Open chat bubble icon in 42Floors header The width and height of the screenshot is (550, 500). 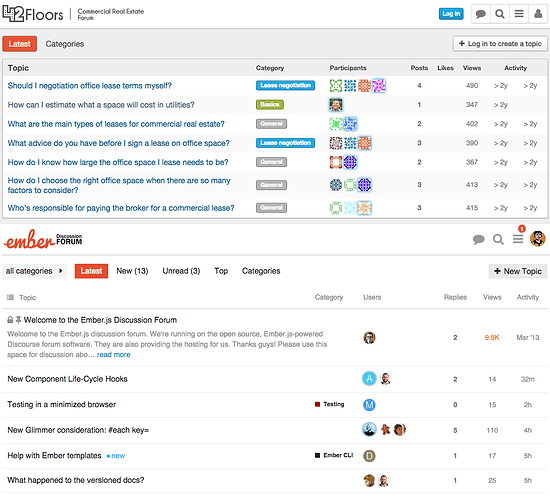tap(481, 14)
